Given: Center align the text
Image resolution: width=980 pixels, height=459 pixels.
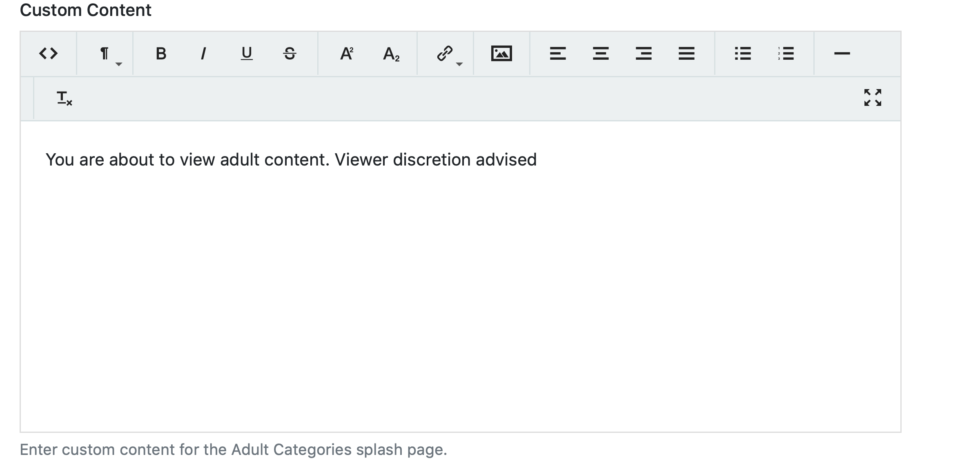Looking at the screenshot, I should tap(601, 54).
